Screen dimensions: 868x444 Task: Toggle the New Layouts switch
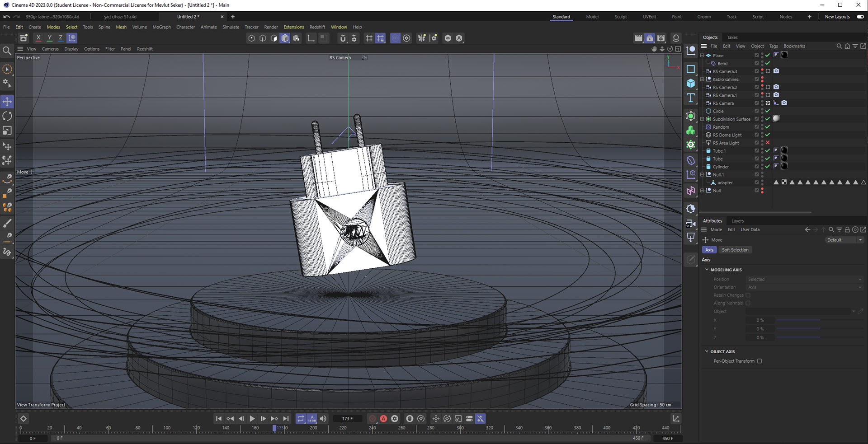[860, 17]
